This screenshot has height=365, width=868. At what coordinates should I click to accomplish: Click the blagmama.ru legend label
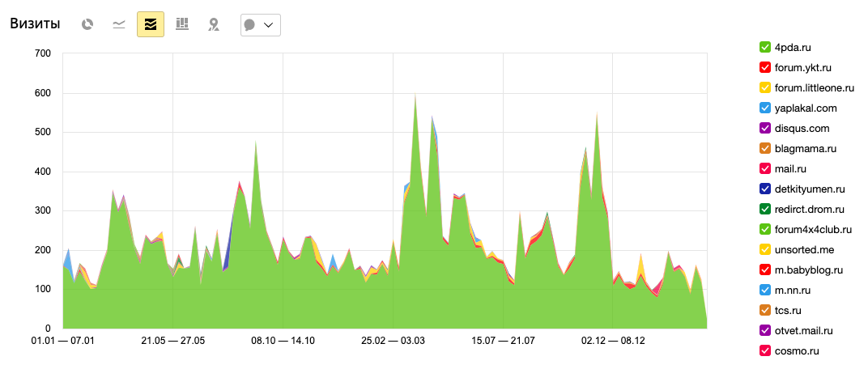tap(806, 149)
